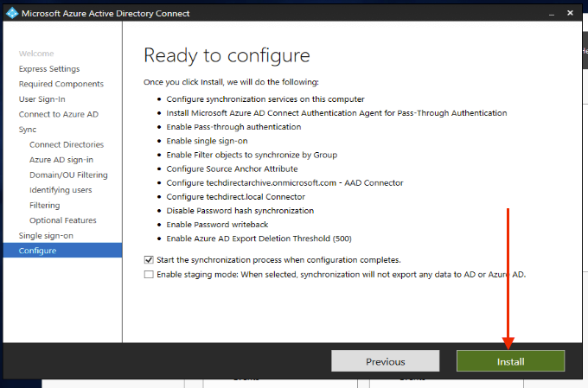Open Express Settings step

(x=49, y=69)
